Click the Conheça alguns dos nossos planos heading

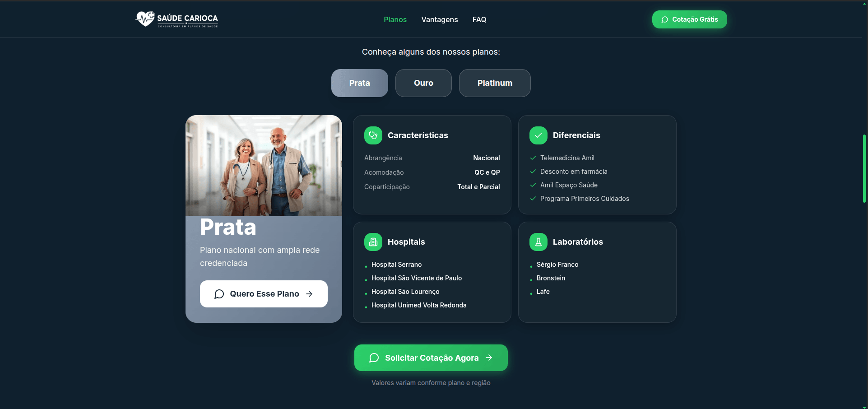[431, 52]
